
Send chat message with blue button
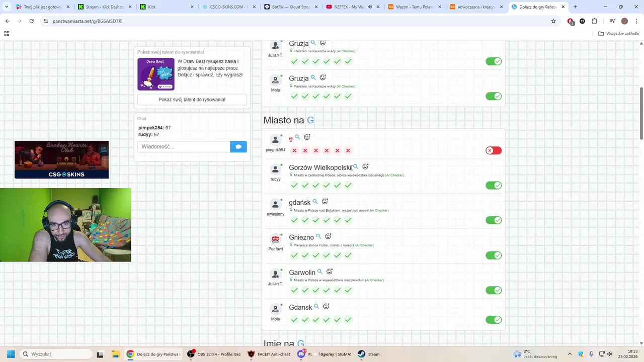238,147
